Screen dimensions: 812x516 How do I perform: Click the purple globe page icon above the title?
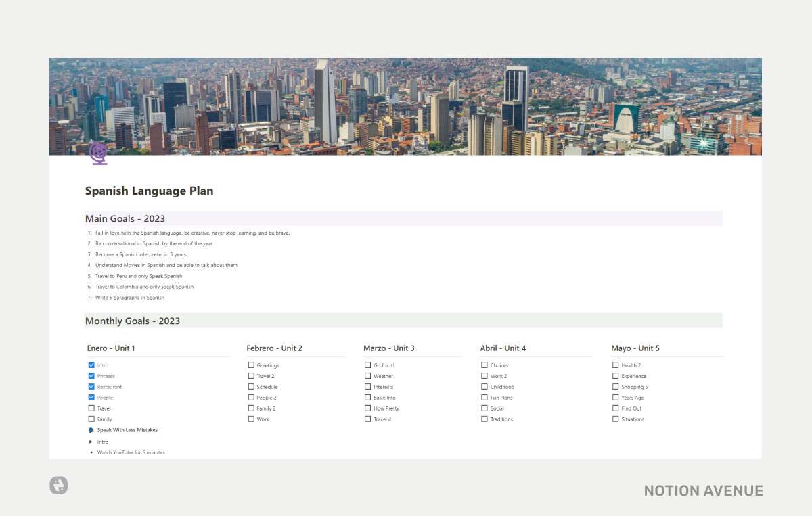click(x=98, y=154)
